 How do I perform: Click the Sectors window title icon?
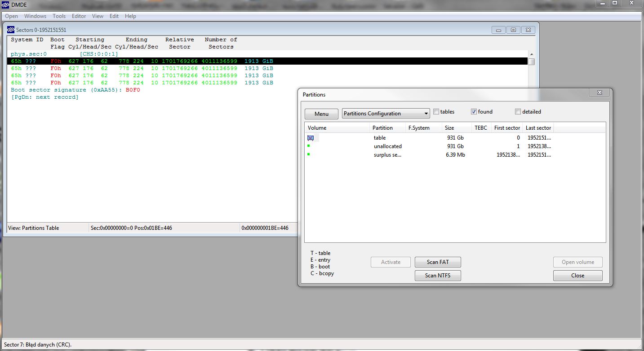click(11, 30)
